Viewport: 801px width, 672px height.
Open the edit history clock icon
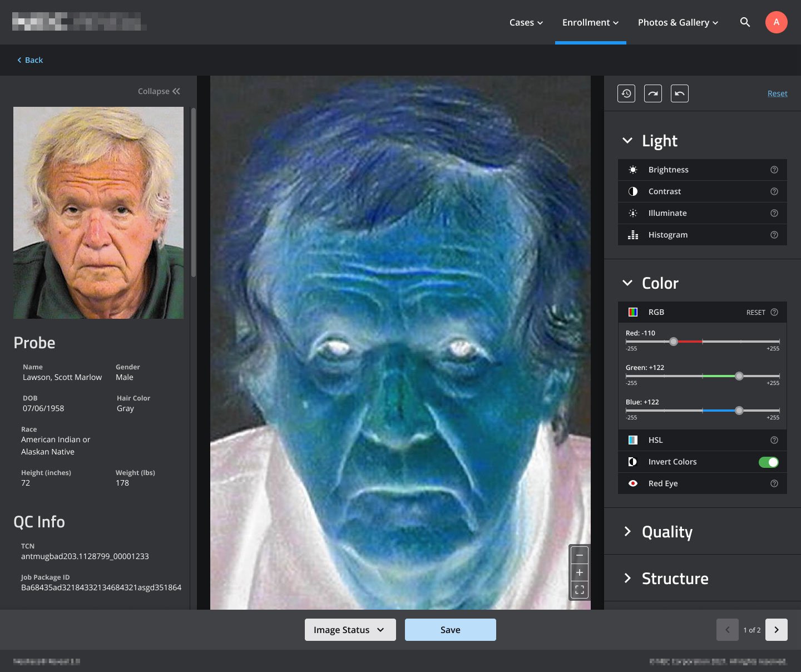626,93
